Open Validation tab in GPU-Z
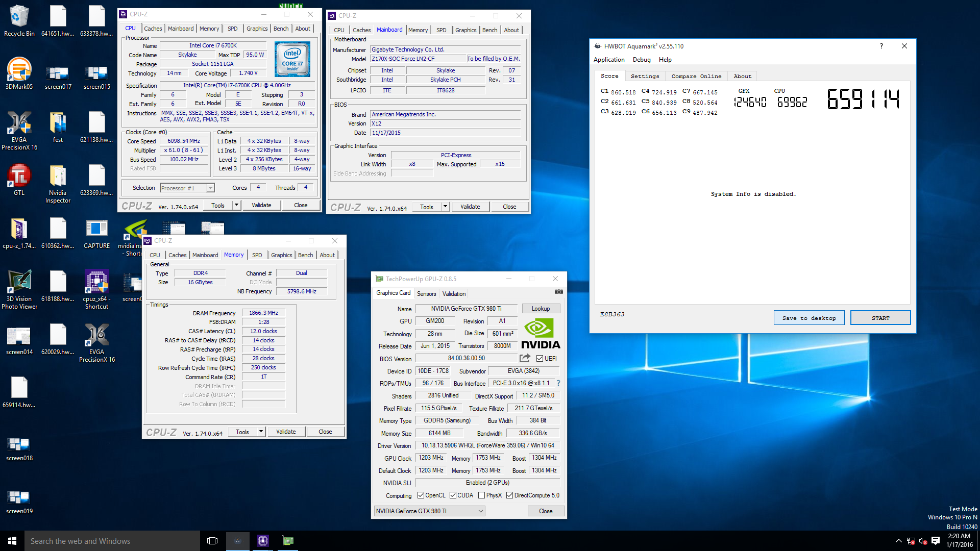Image resolution: width=980 pixels, height=551 pixels. click(x=454, y=294)
